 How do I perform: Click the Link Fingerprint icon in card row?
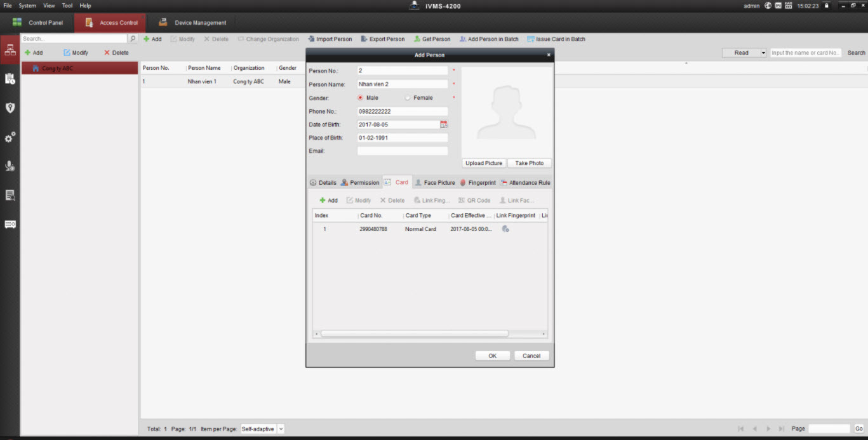pos(505,229)
